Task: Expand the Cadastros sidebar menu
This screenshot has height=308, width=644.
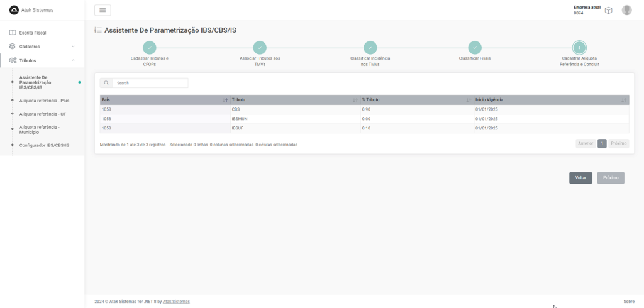Action: (42, 47)
